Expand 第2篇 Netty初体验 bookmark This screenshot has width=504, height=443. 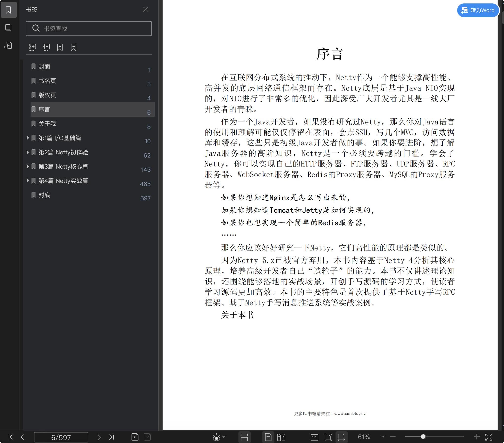28,152
